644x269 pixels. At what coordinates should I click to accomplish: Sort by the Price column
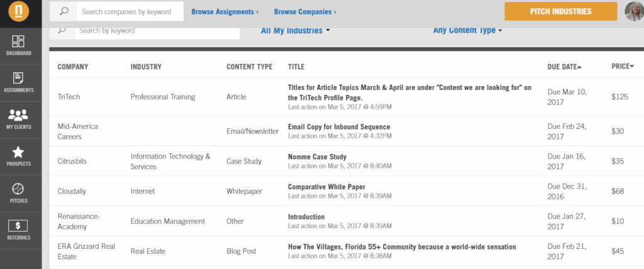click(623, 67)
